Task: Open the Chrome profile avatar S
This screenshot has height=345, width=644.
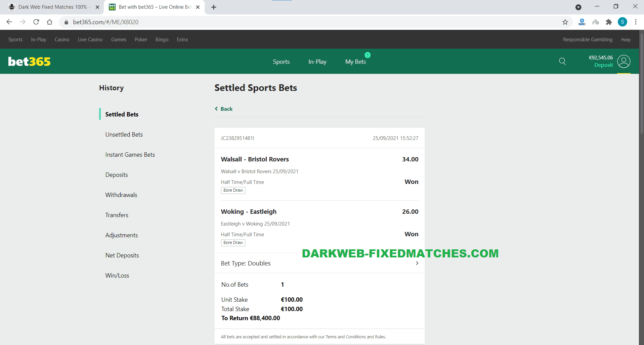Action: tap(622, 22)
